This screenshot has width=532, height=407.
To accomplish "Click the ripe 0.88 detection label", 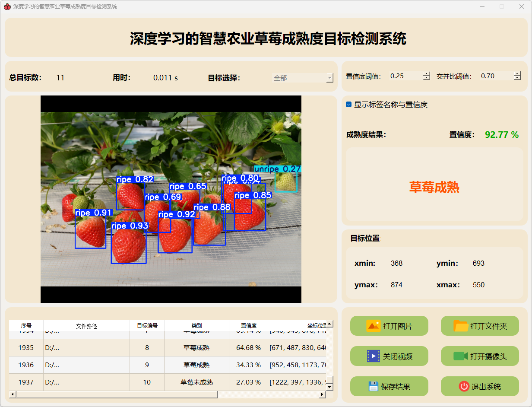I will pos(212,207).
